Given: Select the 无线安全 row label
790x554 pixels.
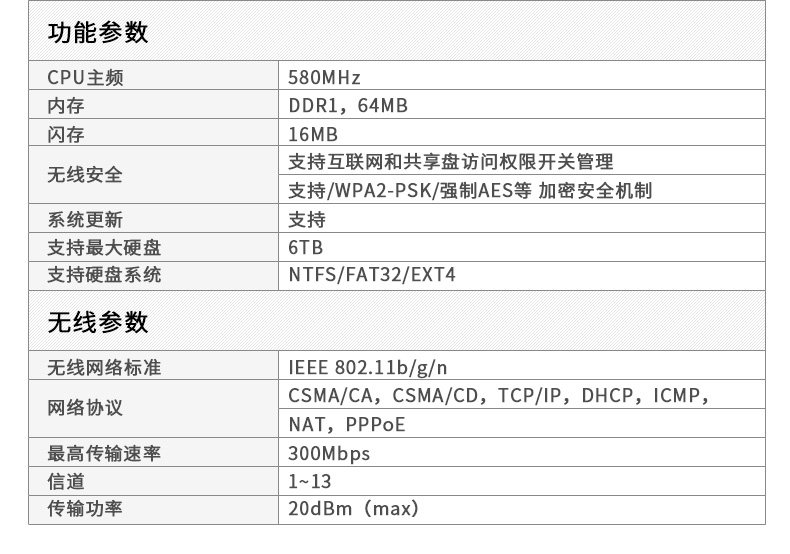Looking at the screenshot, I should point(85,175).
